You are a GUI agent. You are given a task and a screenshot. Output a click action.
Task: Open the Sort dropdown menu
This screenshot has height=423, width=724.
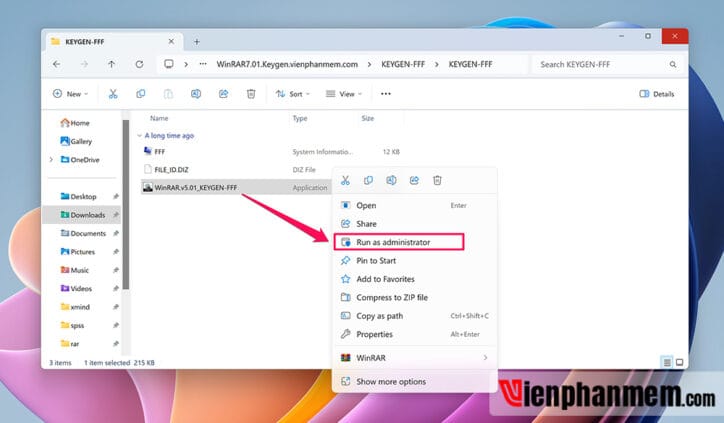coord(293,94)
